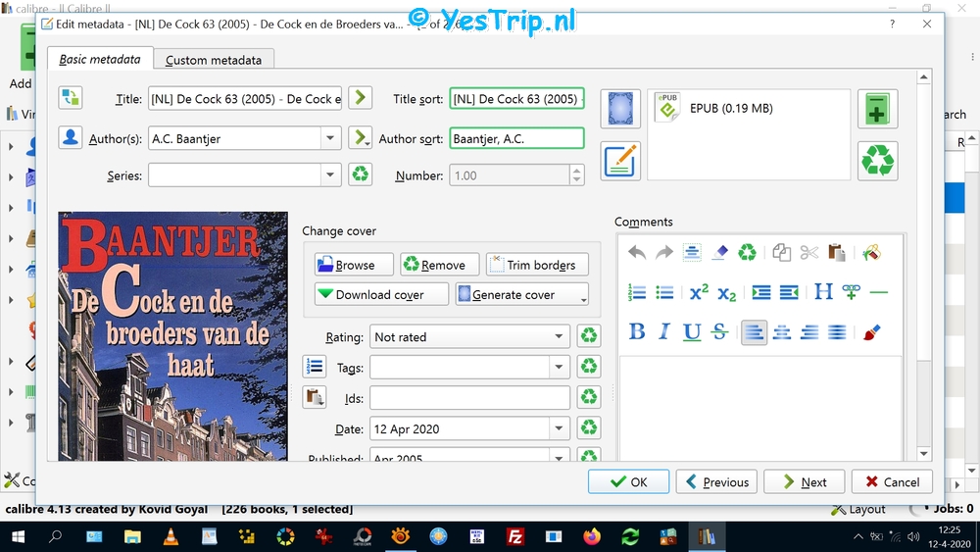980x552 pixels.
Task: Insert a link in the comments toolbar
Action: 851,292
